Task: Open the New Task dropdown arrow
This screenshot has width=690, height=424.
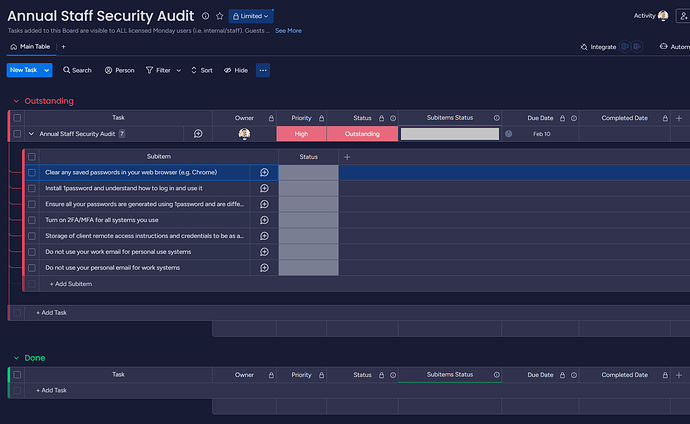Action: tap(45, 70)
